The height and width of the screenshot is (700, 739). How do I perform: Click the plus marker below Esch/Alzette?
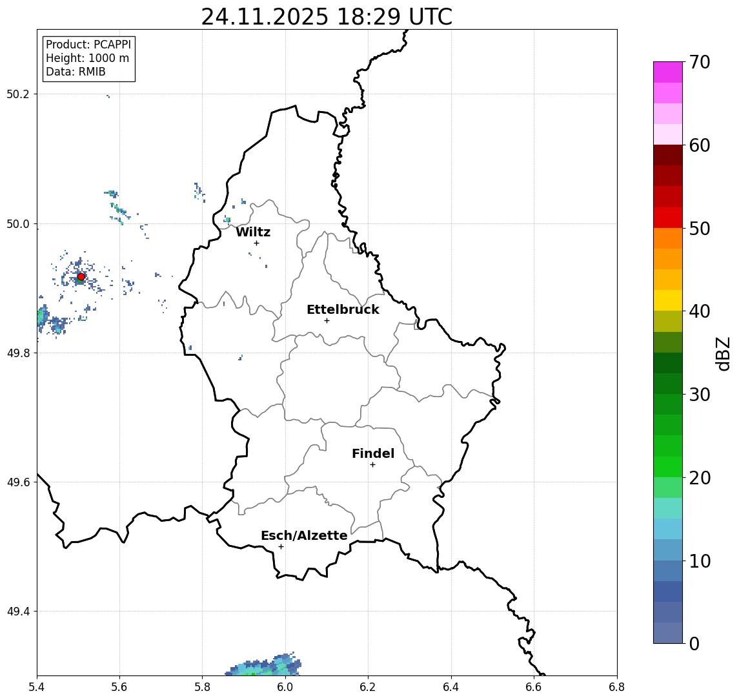click(x=281, y=547)
